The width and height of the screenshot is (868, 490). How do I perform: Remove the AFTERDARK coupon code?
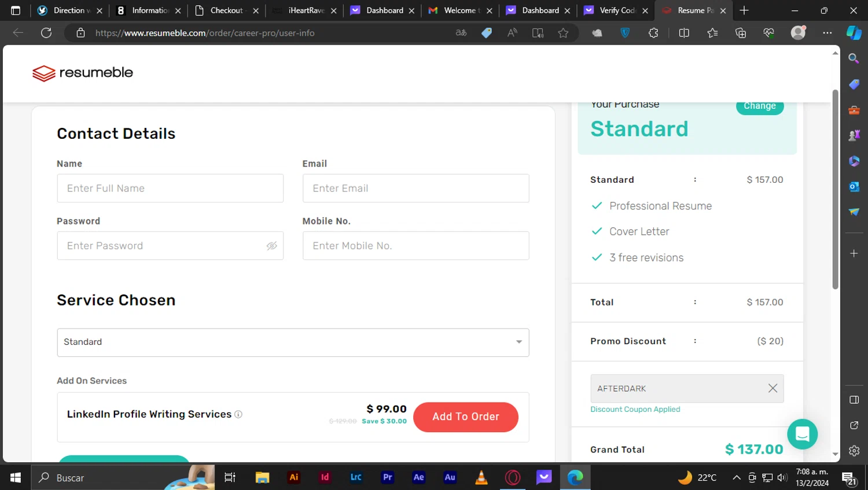click(773, 388)
